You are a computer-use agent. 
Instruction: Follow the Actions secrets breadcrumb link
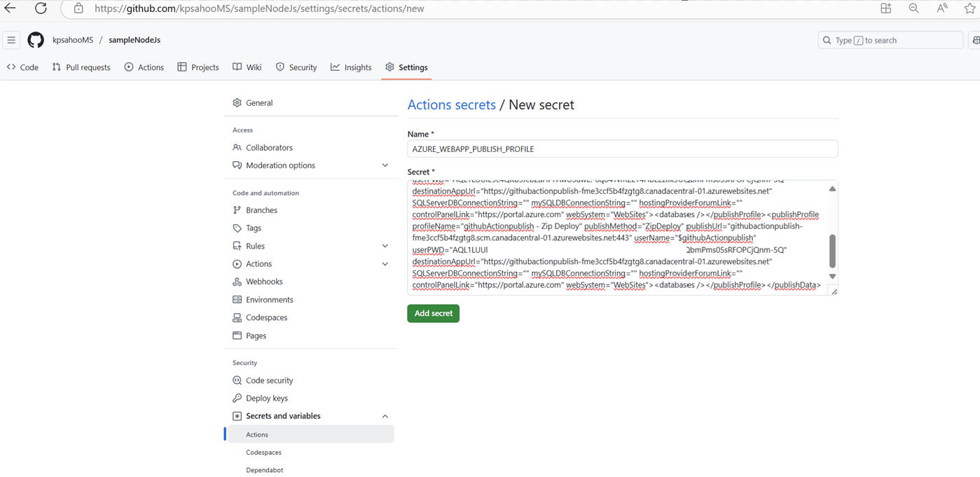[x=452, y=105]
